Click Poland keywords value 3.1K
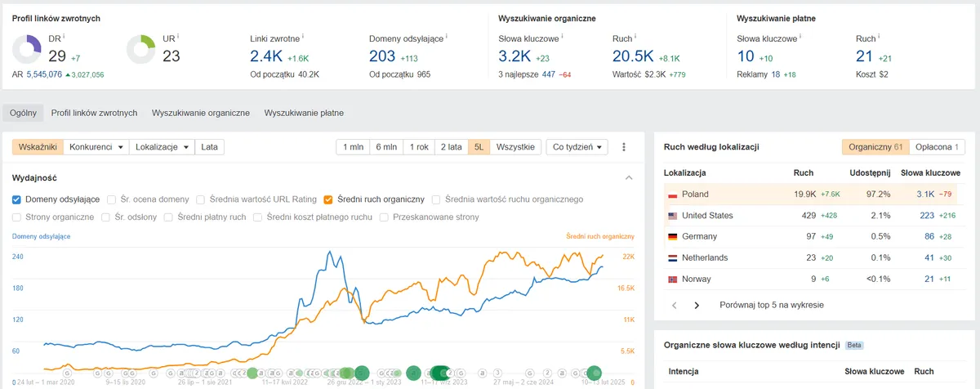This screenshot has height=389, width=980. [x=924, y=194]
